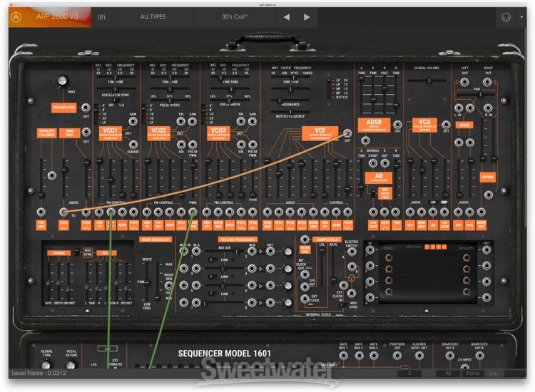Click the DELAY effect label
The width and height of the screenshot is (535, 392).
tap(106, 253)
